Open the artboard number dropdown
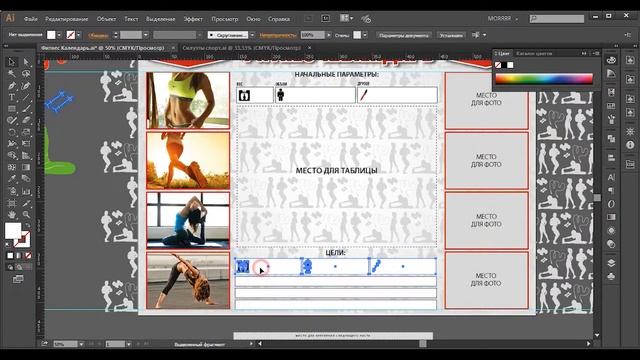 pyautogui.click(x=128, y=344)
